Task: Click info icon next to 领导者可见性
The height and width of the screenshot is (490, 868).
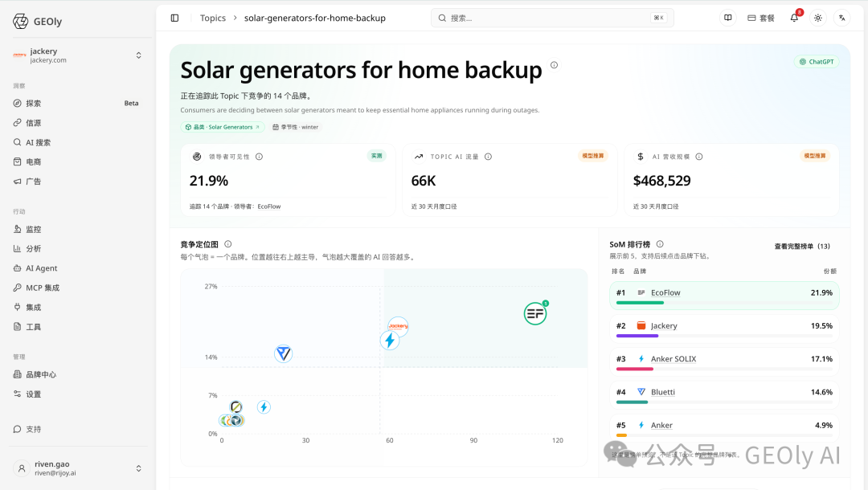Action: (x=259, y=157)
